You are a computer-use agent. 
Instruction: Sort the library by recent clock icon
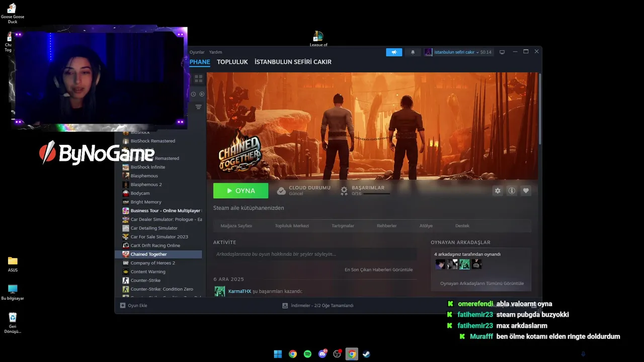(194, 94)
